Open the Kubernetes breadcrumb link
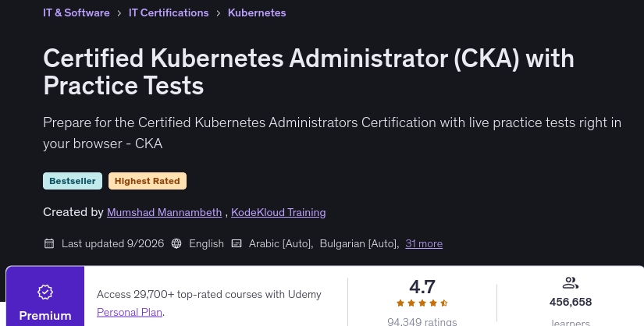 click(x=257, y=12)
